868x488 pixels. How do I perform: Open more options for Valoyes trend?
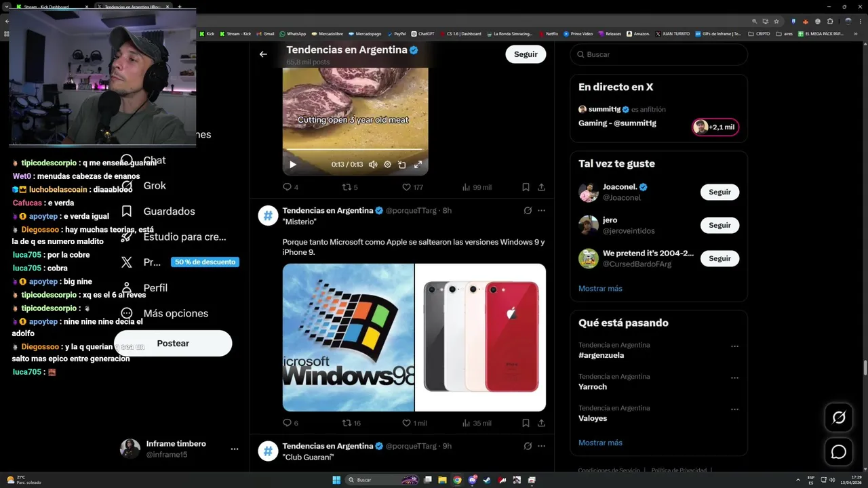point(734,409)
